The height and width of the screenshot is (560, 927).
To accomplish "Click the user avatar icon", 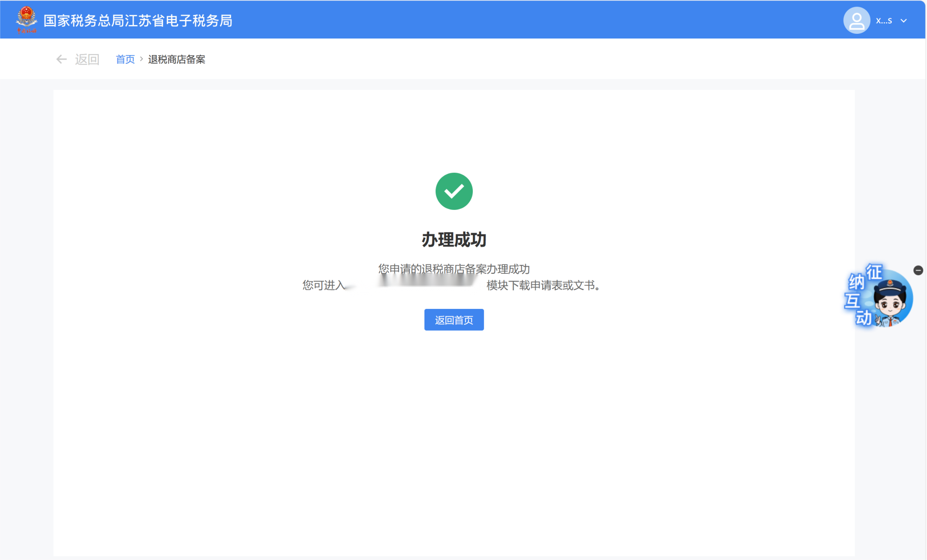I will [856, 20].
